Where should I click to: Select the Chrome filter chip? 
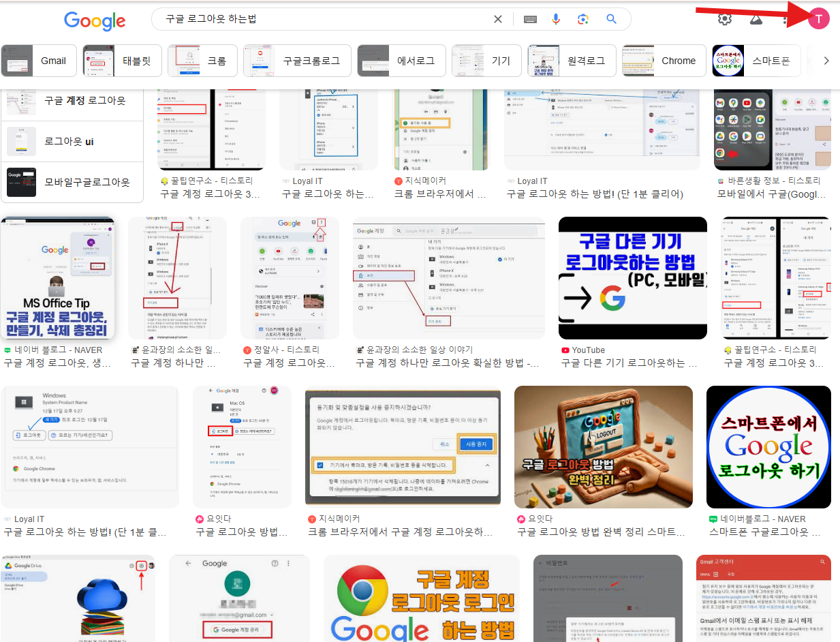[x=664, y=61]
